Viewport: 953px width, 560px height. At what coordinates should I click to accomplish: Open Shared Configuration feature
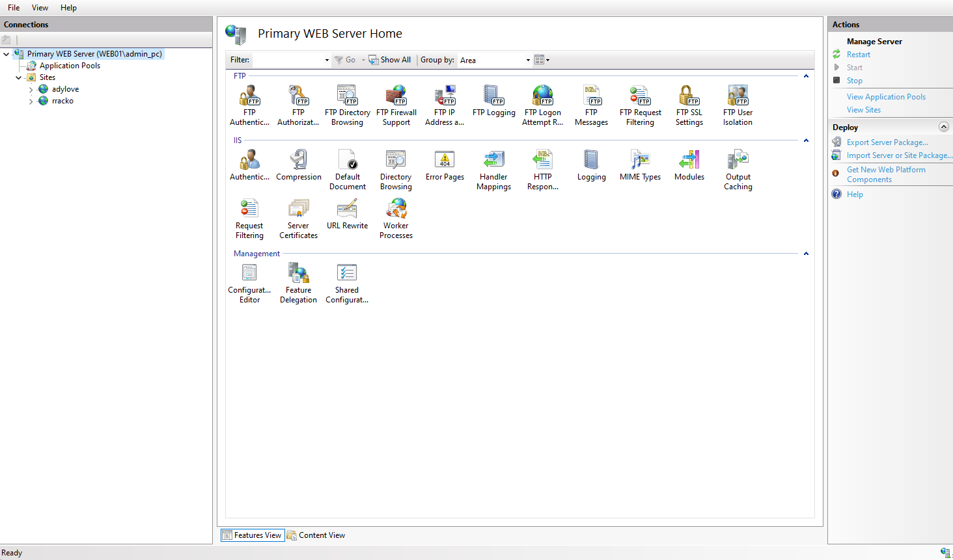point(347,283)
